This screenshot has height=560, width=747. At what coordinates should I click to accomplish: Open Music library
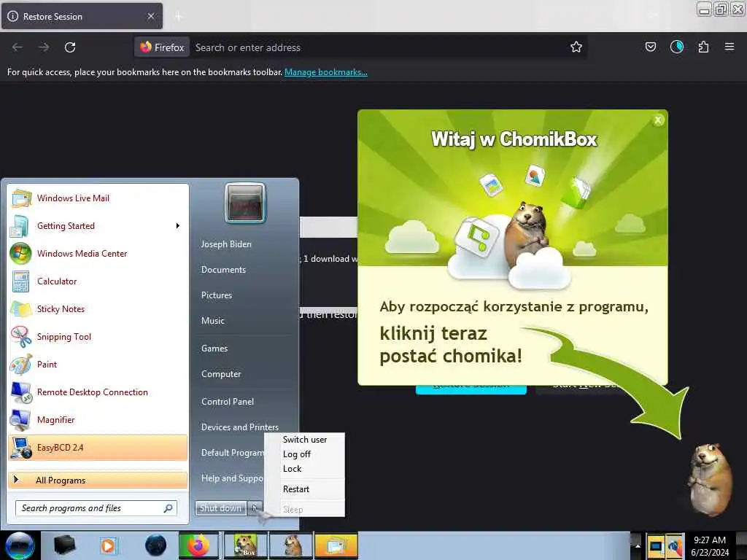pyautogui.click(x=213, y=321)
